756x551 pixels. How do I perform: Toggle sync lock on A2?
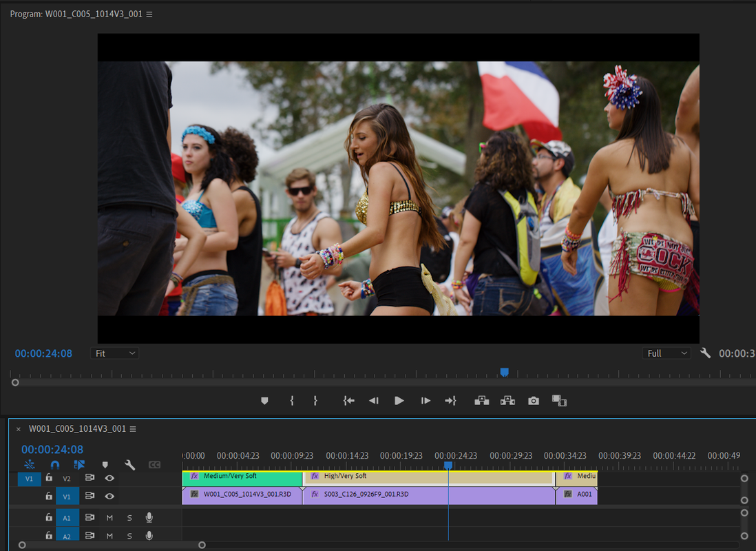[x=90, y=535]
